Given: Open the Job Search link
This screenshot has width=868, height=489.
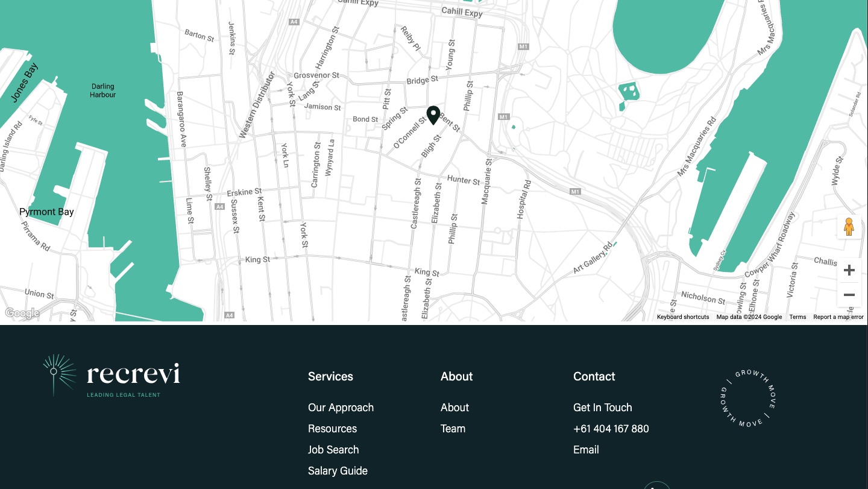Looking at the screenshot, I should tap(333, 450).
